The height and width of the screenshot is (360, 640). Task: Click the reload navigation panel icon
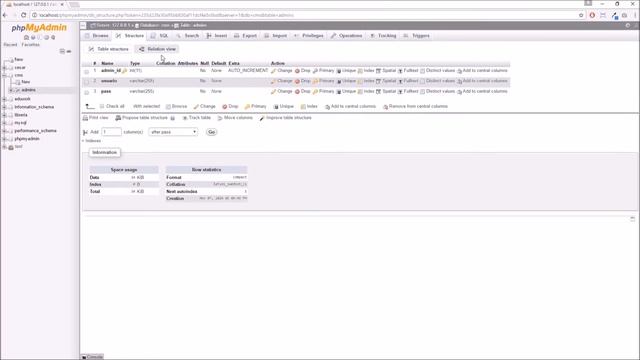point(53,38)
